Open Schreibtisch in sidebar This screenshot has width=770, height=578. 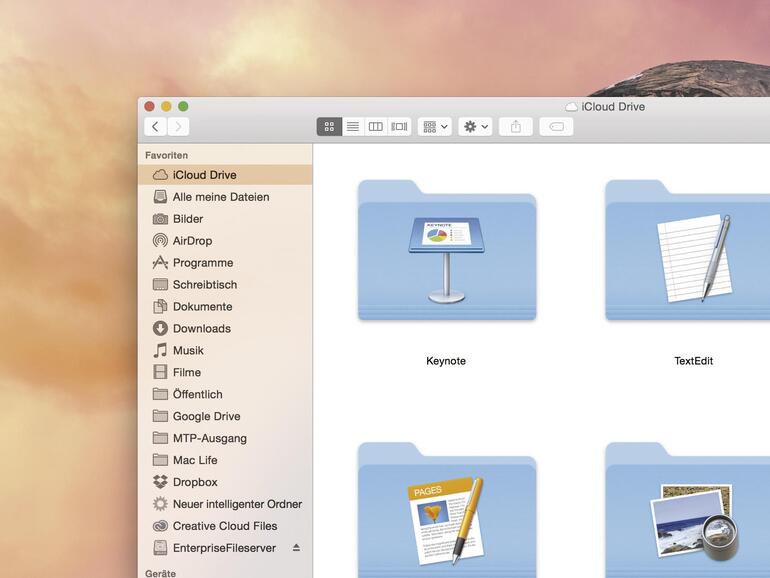225,285
